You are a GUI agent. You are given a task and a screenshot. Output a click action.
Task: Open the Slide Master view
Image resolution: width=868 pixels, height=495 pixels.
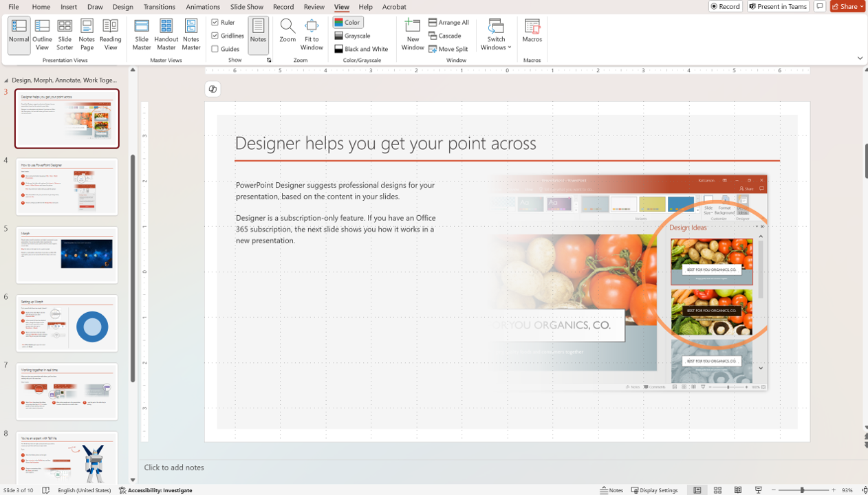click(x=142, y=34)
